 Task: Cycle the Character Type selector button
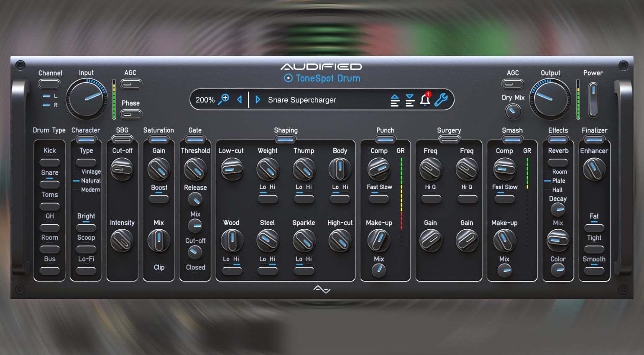tap(86, 162)
